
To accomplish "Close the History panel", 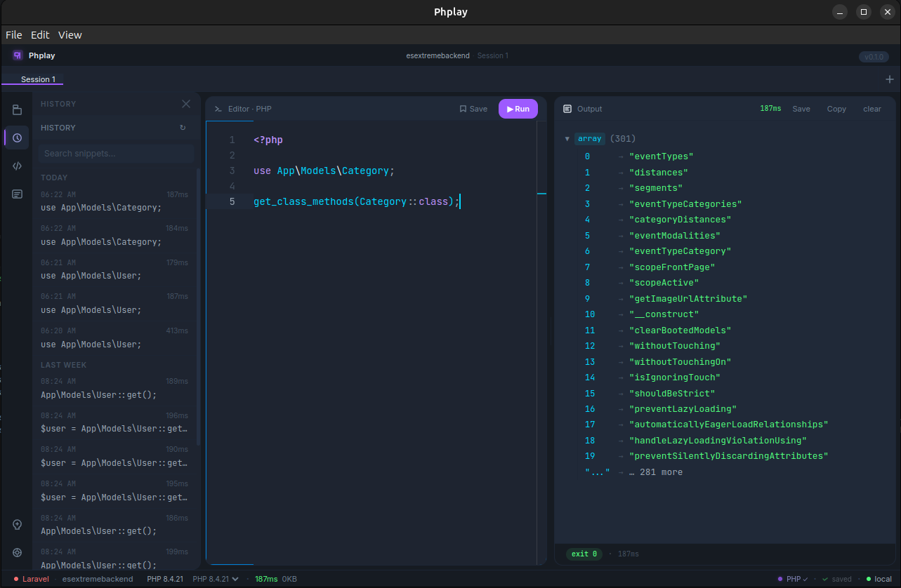I will (x=186, y=104).
